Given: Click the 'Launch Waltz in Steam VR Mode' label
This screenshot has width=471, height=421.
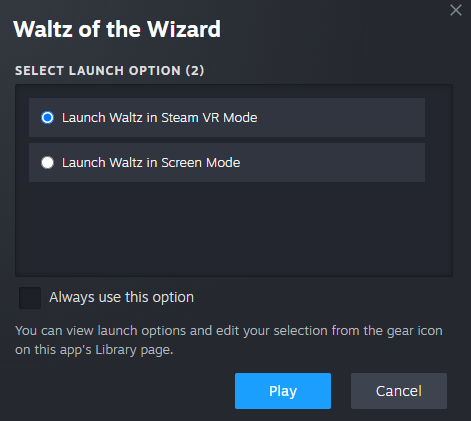Looking at the screenshot, I should [x=160, y=118].
